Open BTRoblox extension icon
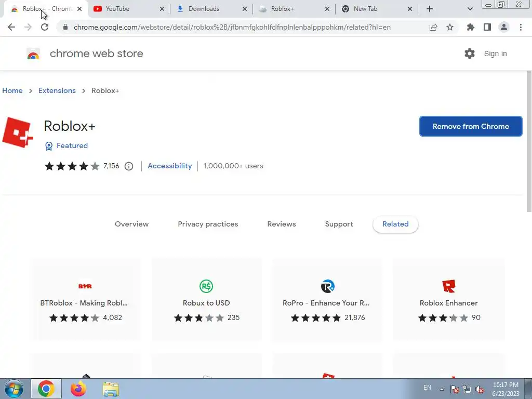The image size is (532, 399). 85,286
